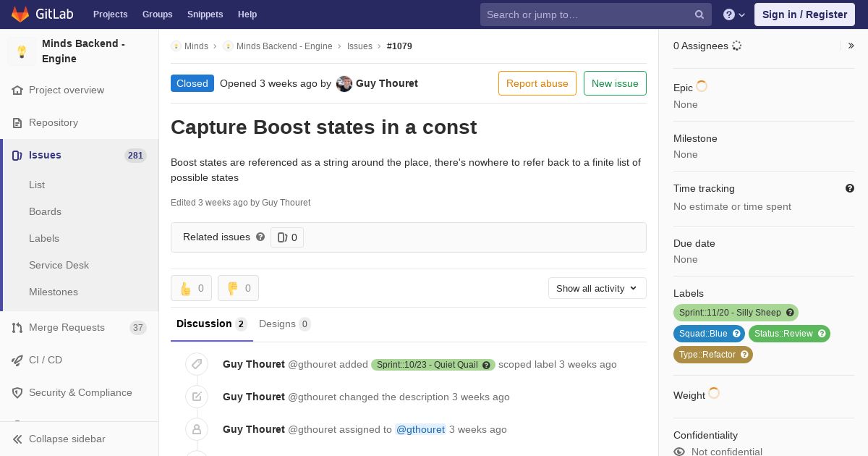Click the Security & Compliance shield icon
Screen dimensions: 868x456
click(x=17, y=393)
